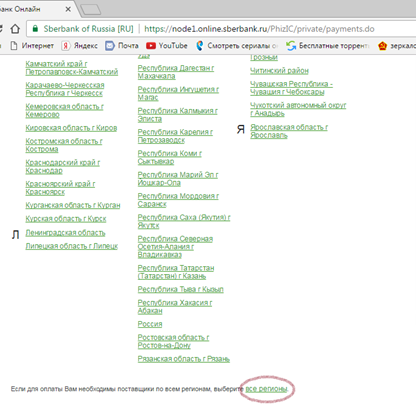
Task: Click the green padlock security icon
Action: 35,29
